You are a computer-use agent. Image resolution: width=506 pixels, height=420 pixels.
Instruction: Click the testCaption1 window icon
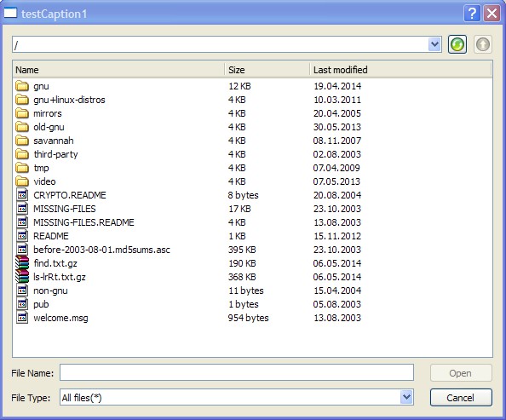tap(10, 14)
